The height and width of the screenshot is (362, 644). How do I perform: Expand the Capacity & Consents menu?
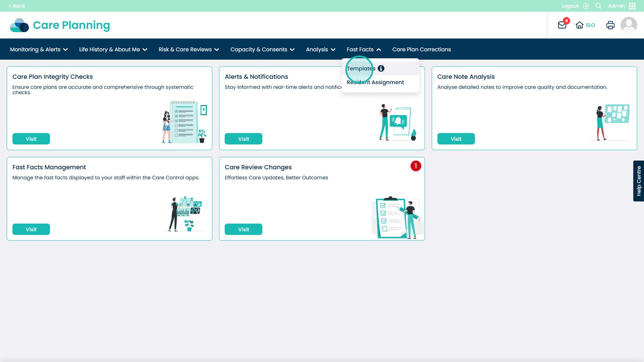pos(262,49)
